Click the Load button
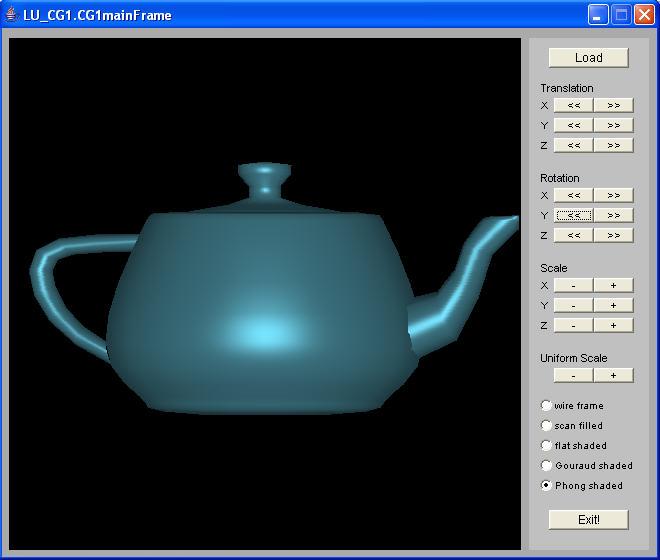Screen dimensions: 660x560 click(588, 58)
